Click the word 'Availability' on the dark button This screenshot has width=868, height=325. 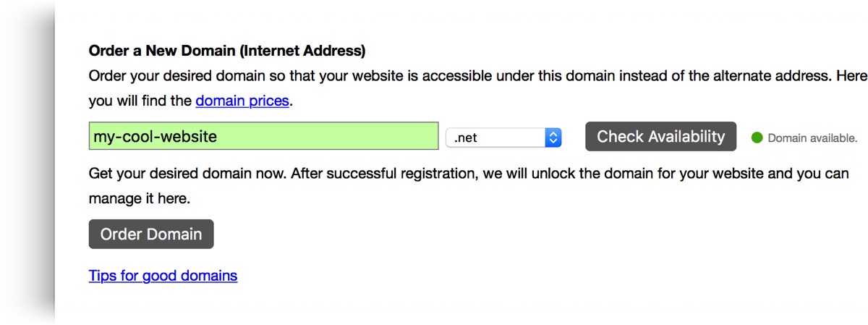pyautogui.click(x=686, y=136)
